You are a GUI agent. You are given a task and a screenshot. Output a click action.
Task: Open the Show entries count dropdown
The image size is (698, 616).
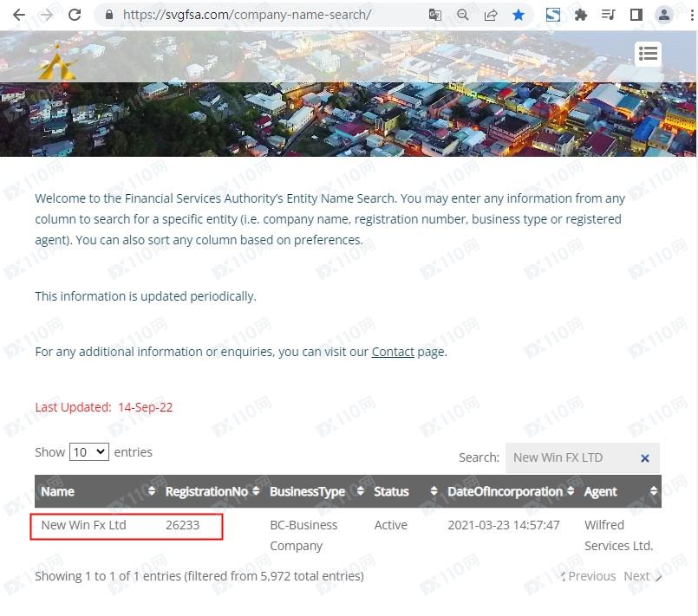pos(89,452)
